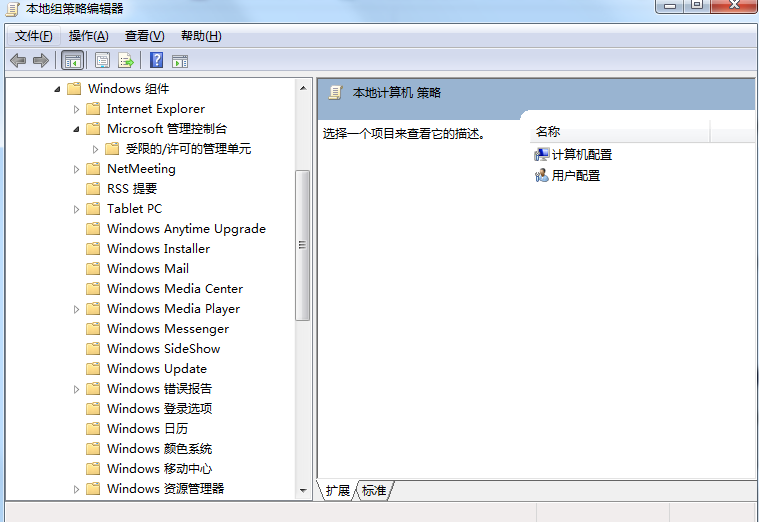The width and height of the screenshot is (759, 522).
Task: Open the 文件(F) menu
Action: click(x=33, y=36)
